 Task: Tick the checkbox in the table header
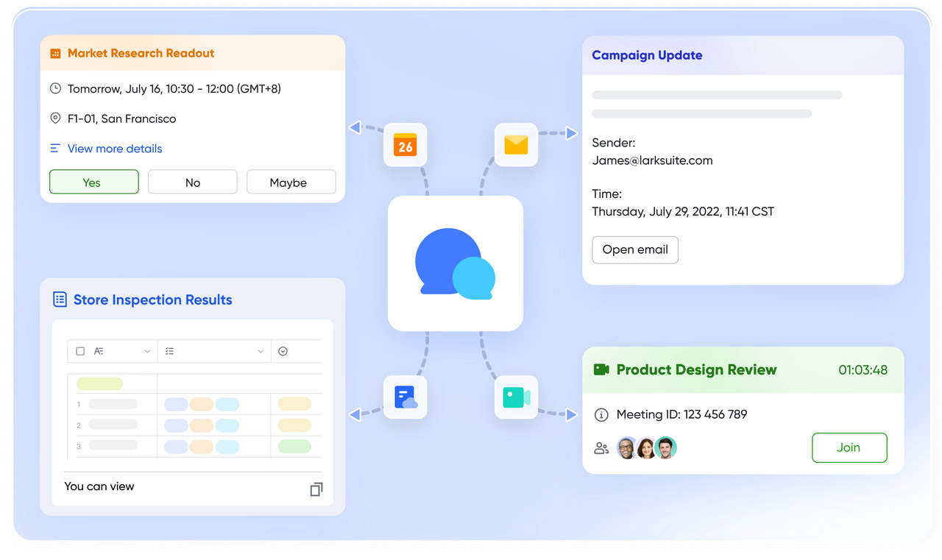pyautogui.click(x=80, y=352)
